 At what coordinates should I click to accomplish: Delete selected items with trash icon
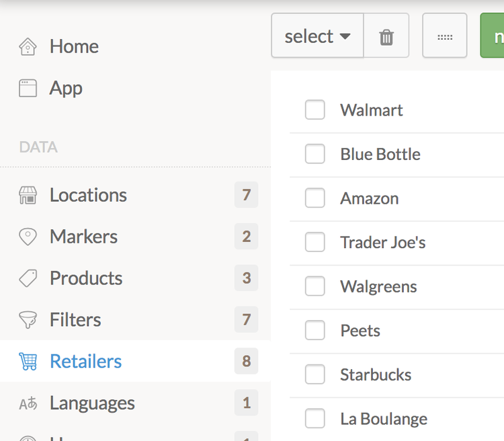[386, 36]
